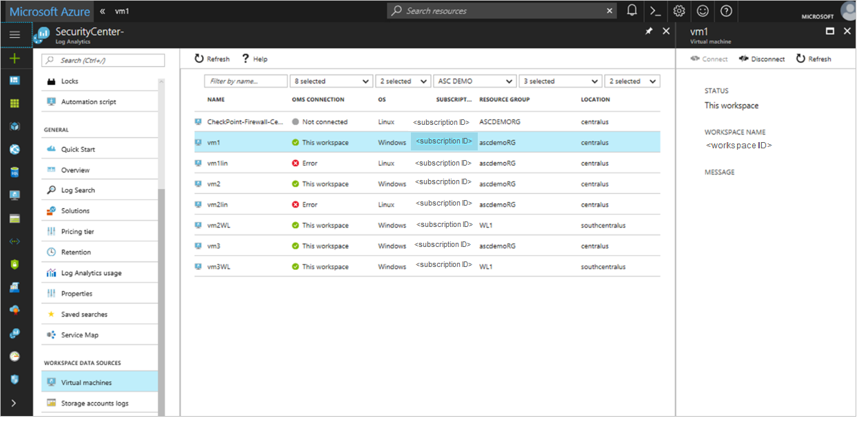Open the '3 selected' resource group dropdown
The width and height of the screenshot is (868, 436).
560,81
